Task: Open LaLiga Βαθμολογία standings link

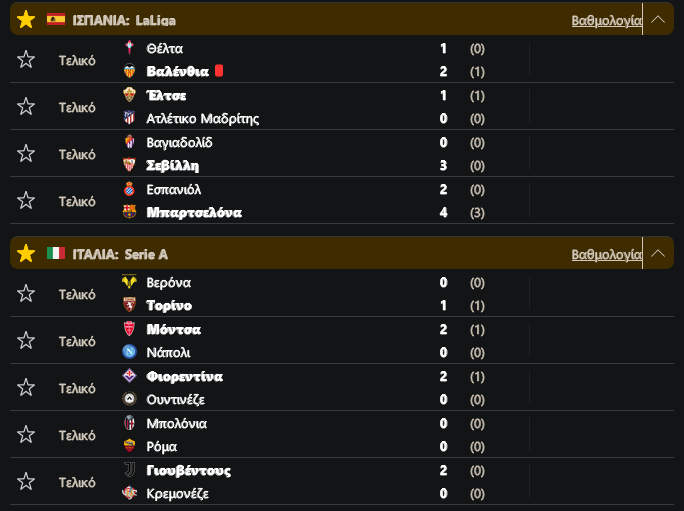Action: pyautogui.click(x=606, y=21)
